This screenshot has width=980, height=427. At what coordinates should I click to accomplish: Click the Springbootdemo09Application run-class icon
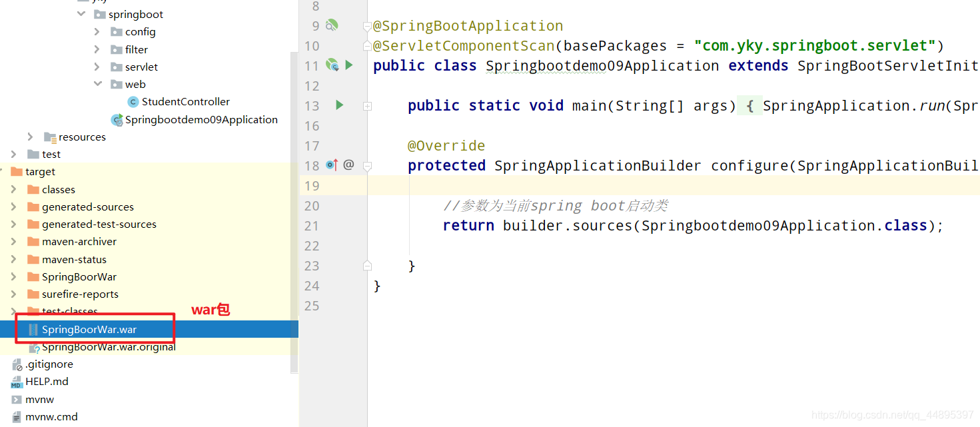pos(117,120)
